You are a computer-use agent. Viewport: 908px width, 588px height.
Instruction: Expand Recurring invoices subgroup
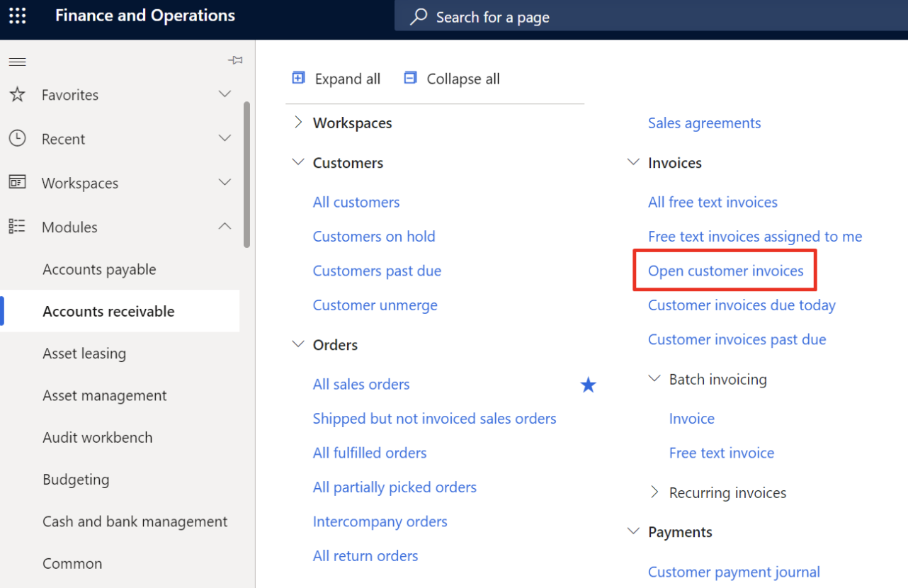coord(654,492)
